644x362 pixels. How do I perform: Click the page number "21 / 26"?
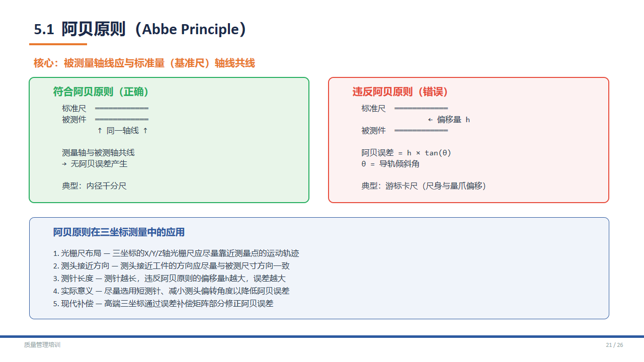(x=614, y=345)
